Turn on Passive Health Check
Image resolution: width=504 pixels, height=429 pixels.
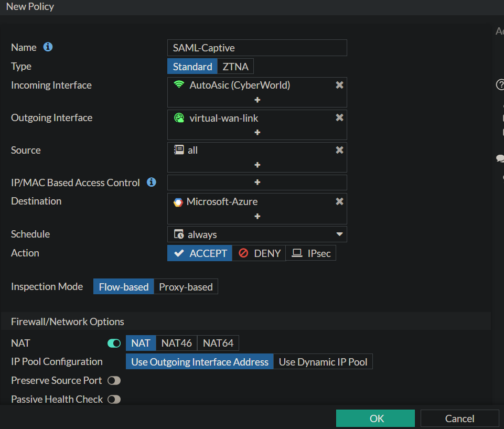tap(114, 399)
